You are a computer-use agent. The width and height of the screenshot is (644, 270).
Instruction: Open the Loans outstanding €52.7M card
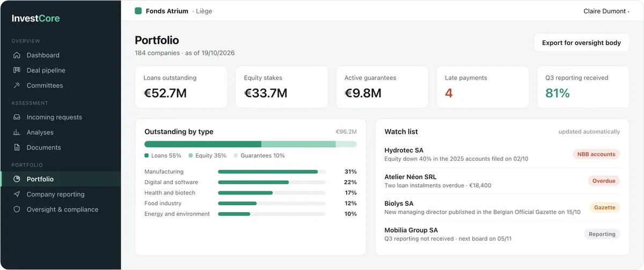coord(181,87)
